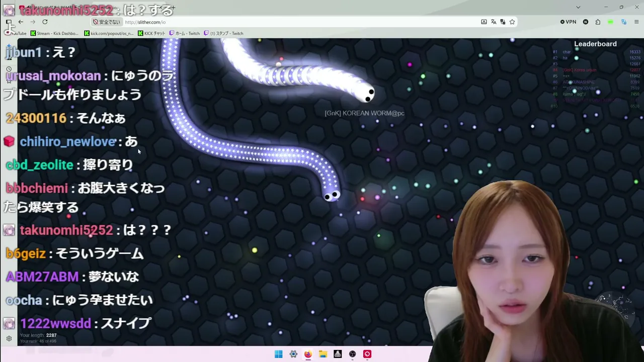Expand the list-all-tabs chevron
Image resolution: width=644 pixels, height=362 pixels.
[578, 7]
